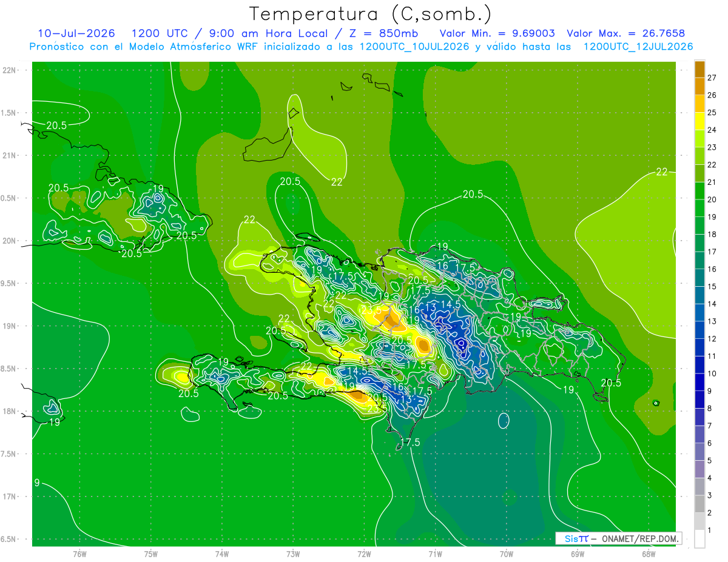Click the legend scale value "24"
The image size is (728, 562).
[712, 130]
